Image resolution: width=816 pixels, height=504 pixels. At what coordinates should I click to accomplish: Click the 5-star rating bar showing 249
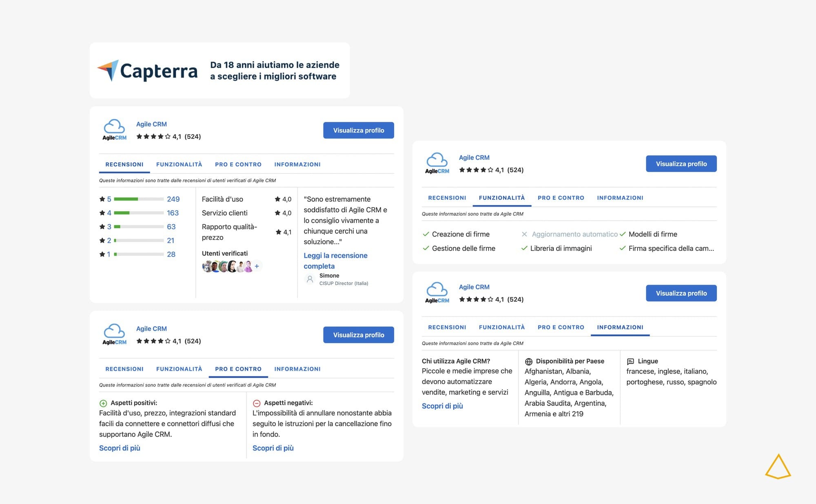click(139, 199)
